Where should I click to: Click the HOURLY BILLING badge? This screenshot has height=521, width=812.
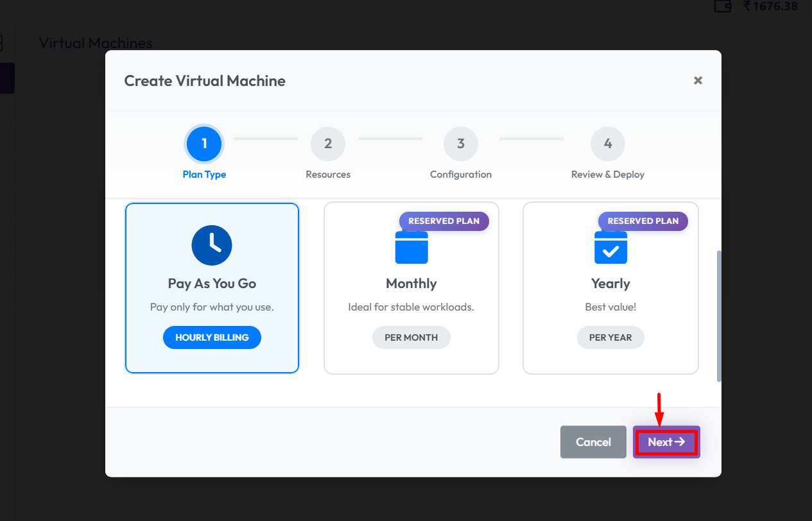click(212, 337)
